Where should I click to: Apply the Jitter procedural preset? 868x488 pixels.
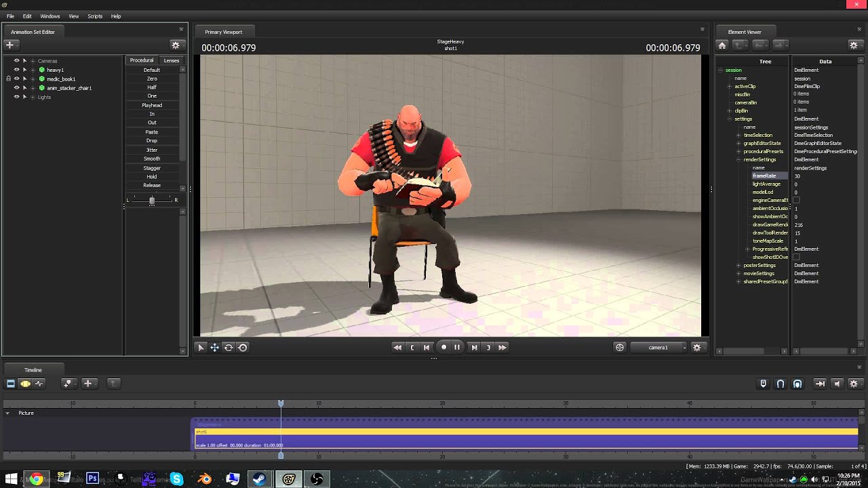coord(152,150)
